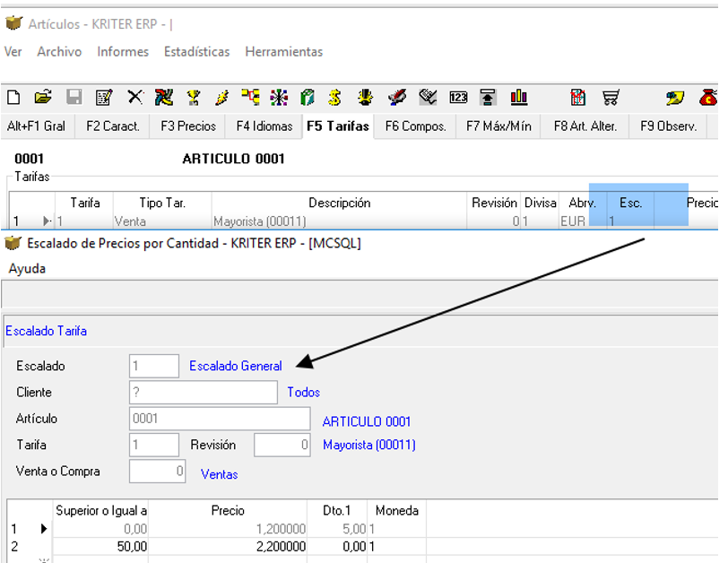
Task: Click the multicolor star network icon
Action: pos(279,98)
